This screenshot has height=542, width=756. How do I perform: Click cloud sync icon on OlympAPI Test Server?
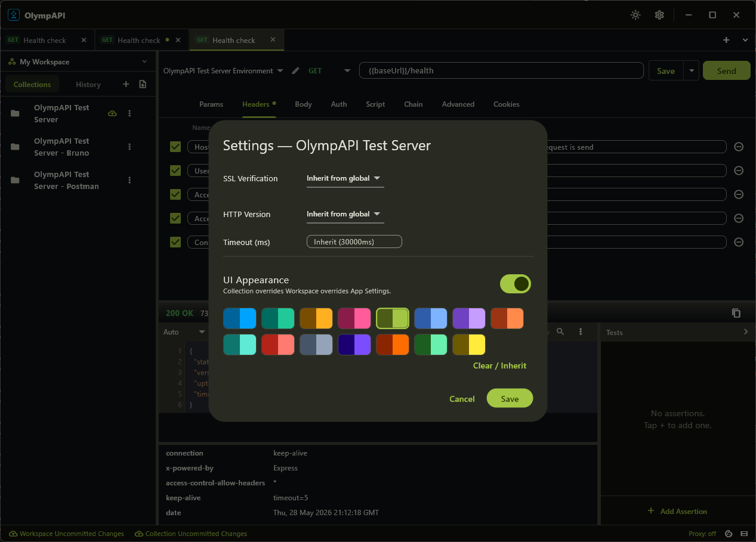112,113
